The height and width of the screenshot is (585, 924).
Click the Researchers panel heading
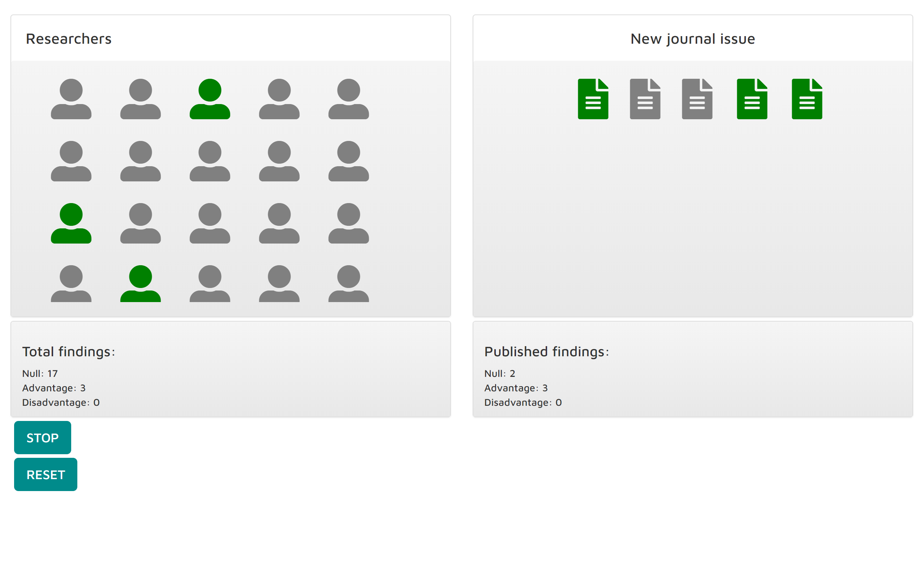(x=68, y=39)
